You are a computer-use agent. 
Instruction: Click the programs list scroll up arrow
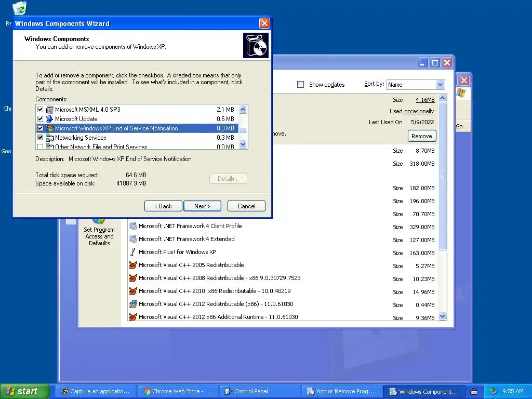point(443,98)
